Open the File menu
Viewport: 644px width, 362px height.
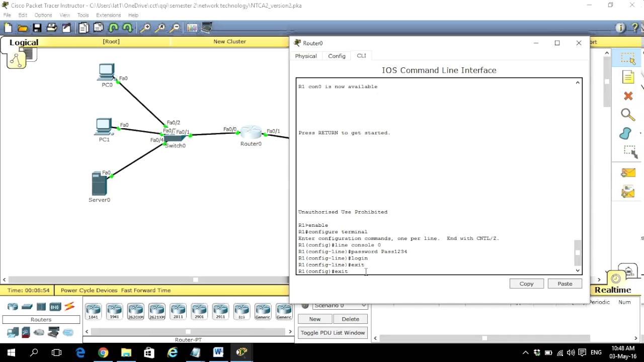(x=7, y=15)
